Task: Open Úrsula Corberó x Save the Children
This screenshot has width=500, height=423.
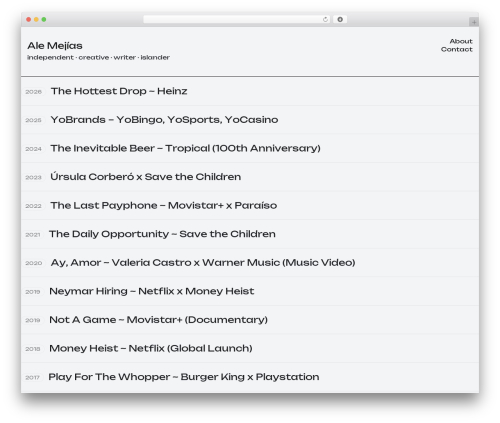Action: coord(146,177)
